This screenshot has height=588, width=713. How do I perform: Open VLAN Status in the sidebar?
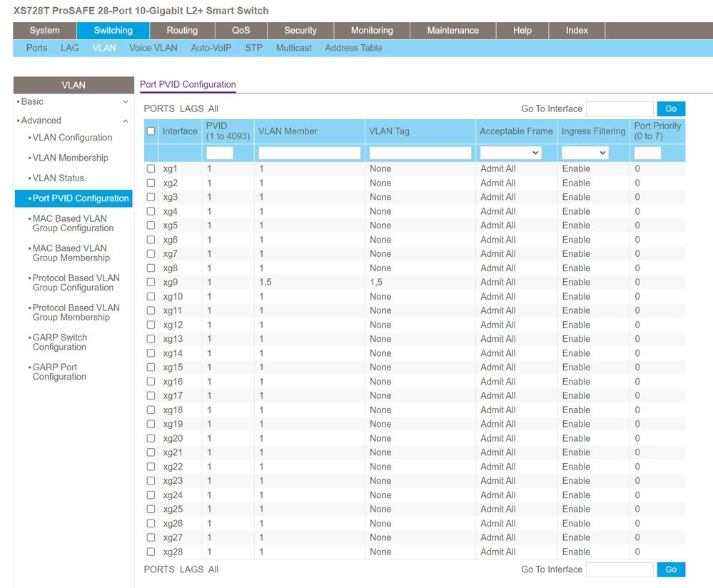(59, 178)
